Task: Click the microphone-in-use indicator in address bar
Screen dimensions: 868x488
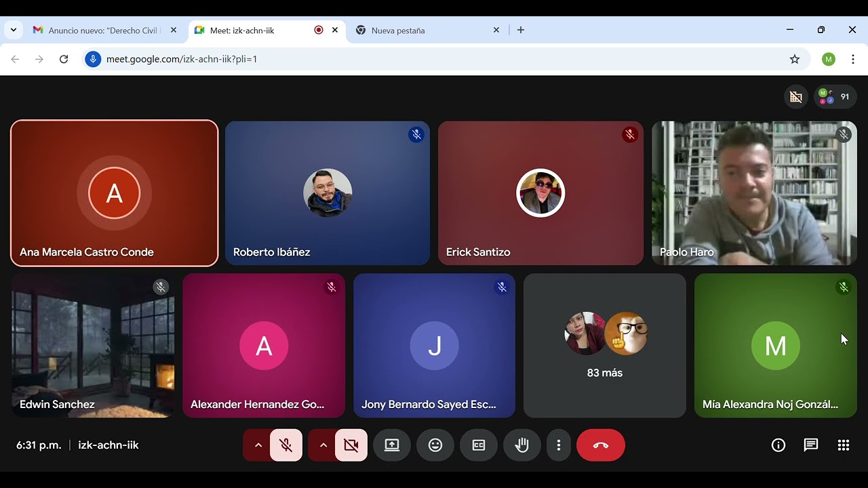Action: click(x=94, y=59)
